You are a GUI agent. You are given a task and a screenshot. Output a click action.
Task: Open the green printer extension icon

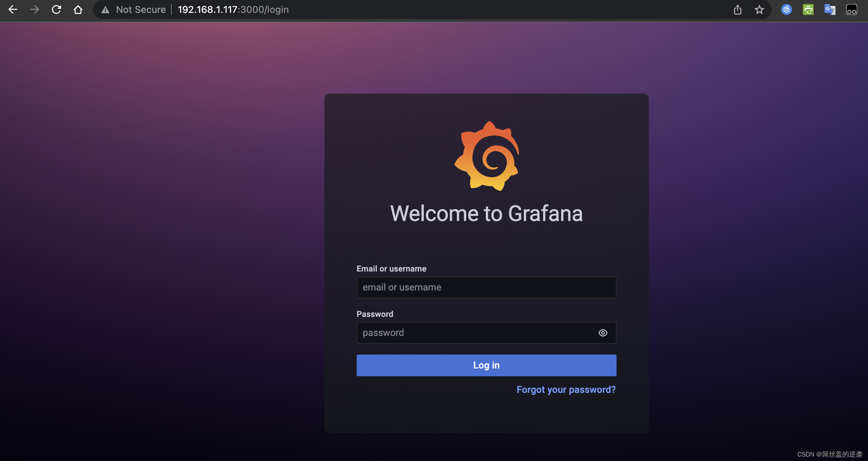pyautogui.click(x=808, y=9)
